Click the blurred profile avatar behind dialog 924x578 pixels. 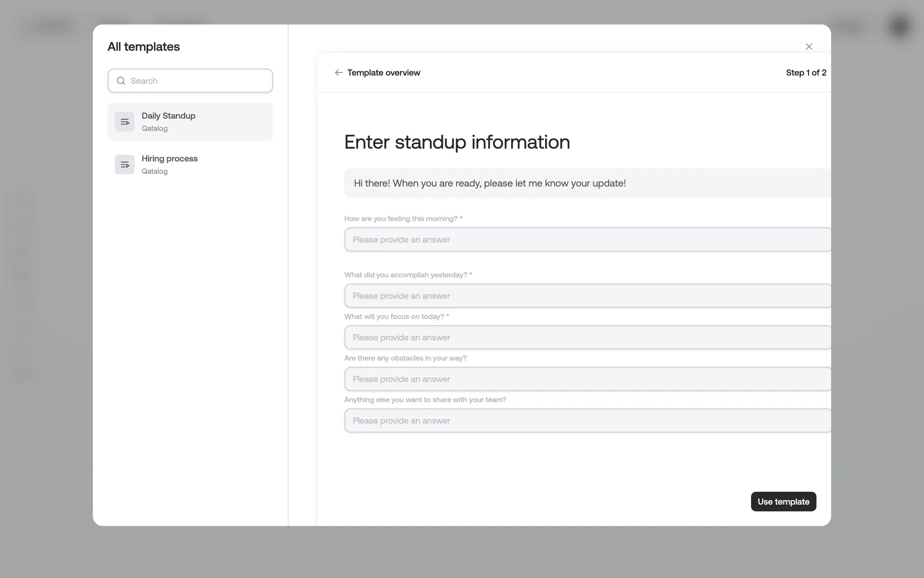tap(899, 26)
